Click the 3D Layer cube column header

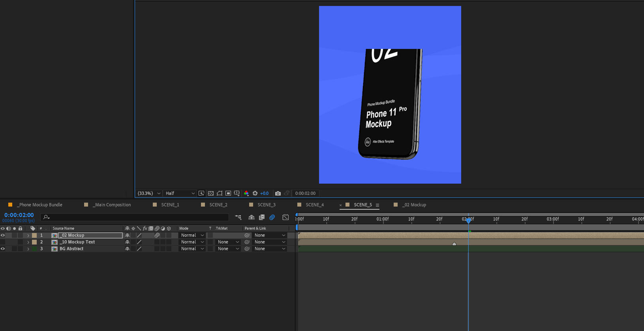pyautogui.click(x=169, y=228)
